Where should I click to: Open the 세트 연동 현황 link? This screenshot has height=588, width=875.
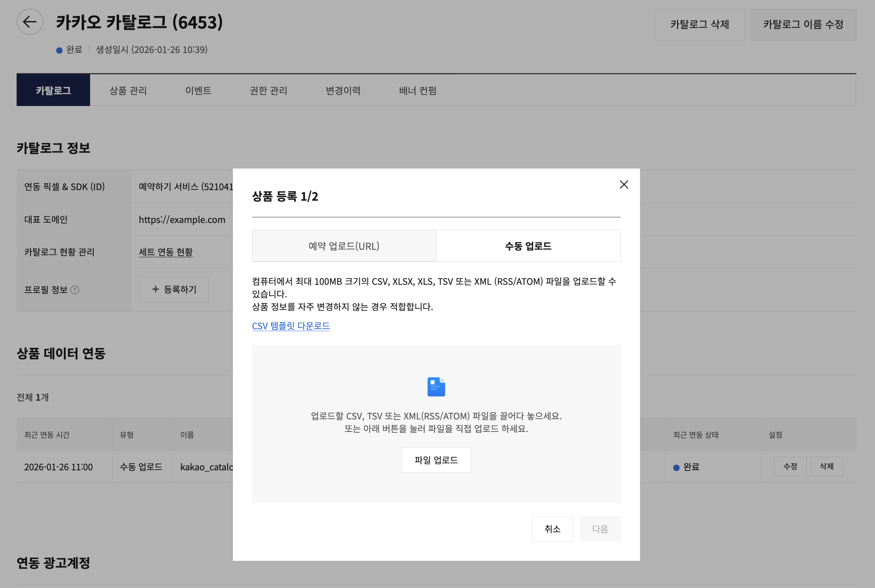click(x=166, y=252)
